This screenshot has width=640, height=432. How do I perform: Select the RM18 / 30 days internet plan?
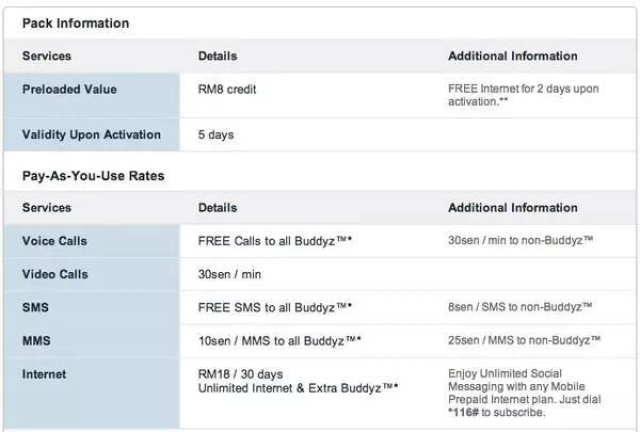pos(238,374)
